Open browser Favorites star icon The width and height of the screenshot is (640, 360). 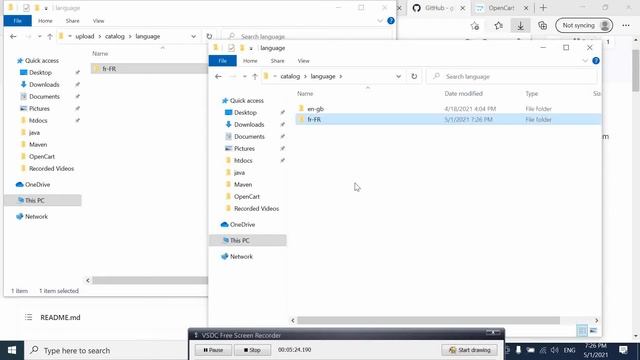[x=498, y=26]
